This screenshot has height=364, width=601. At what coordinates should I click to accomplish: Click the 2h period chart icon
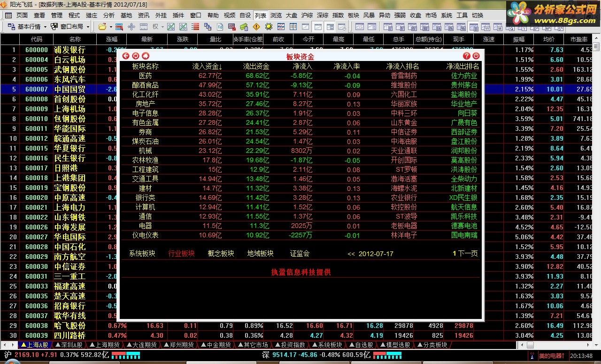(x=448, y=27)
